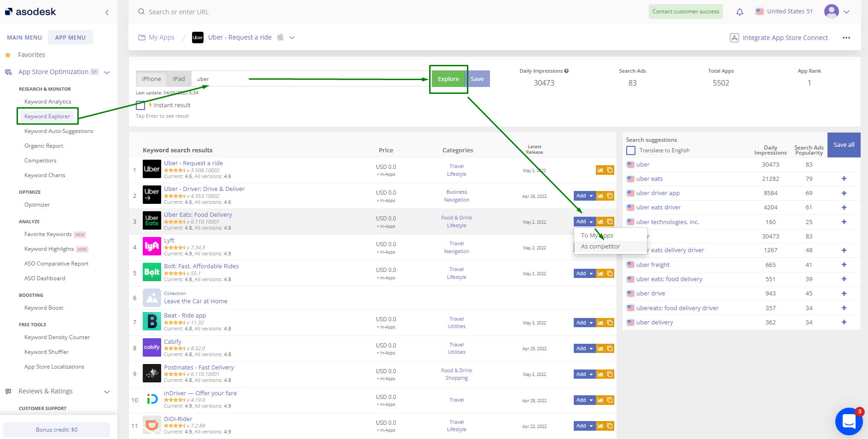Click the Search or enter URL field
The image size is (868, 439).
(x=179, y=12)
